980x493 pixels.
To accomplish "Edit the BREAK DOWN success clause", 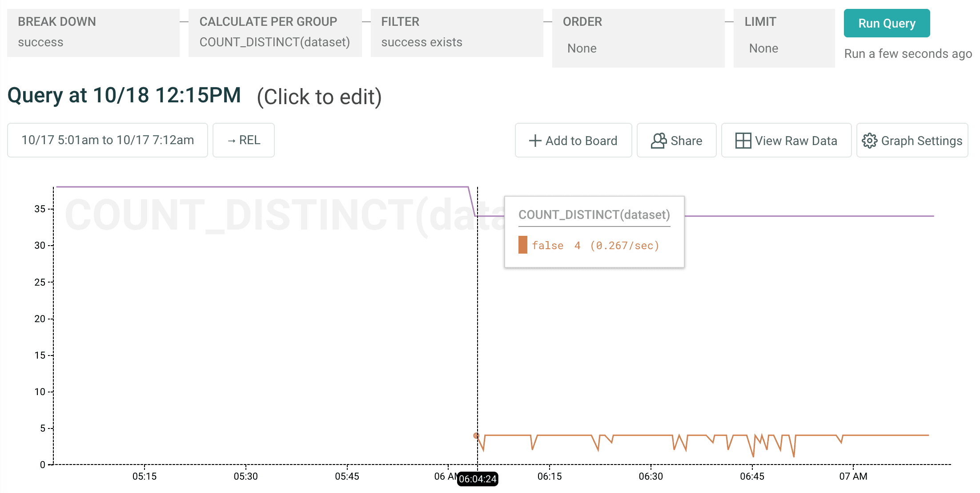I will point(93,32).
